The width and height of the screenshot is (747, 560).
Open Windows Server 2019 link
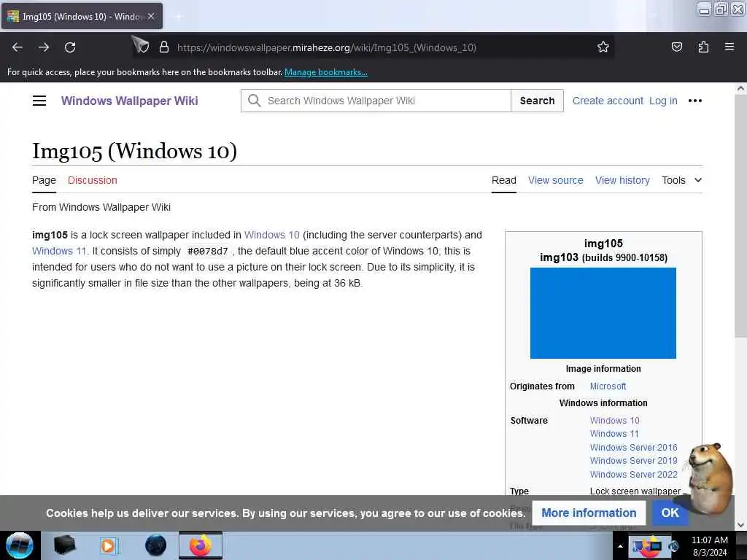click(x=634, y=461)
